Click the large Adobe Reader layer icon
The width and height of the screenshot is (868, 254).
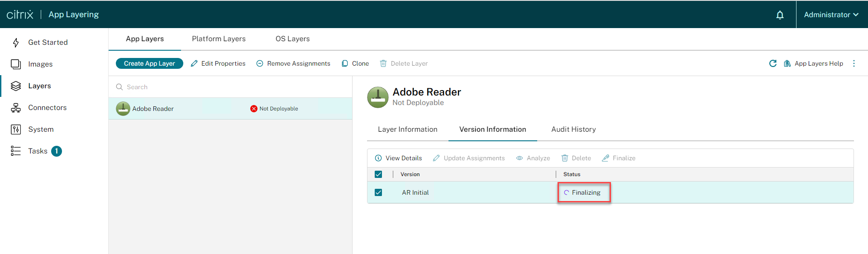(378, 97)
